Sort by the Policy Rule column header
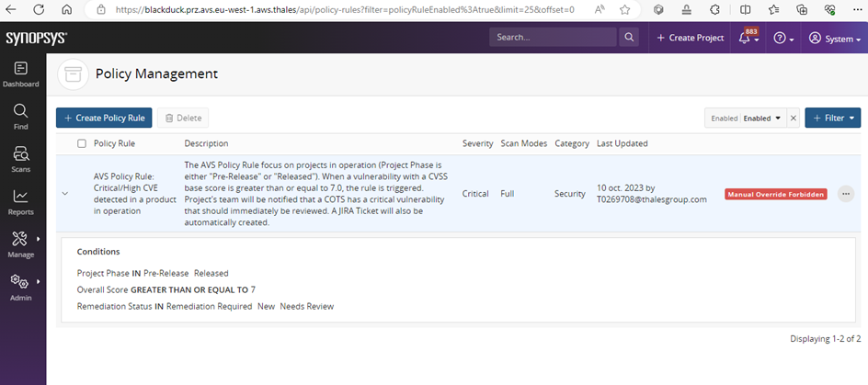The width and height of the screenshot is (868, 385). pos(114,143)
